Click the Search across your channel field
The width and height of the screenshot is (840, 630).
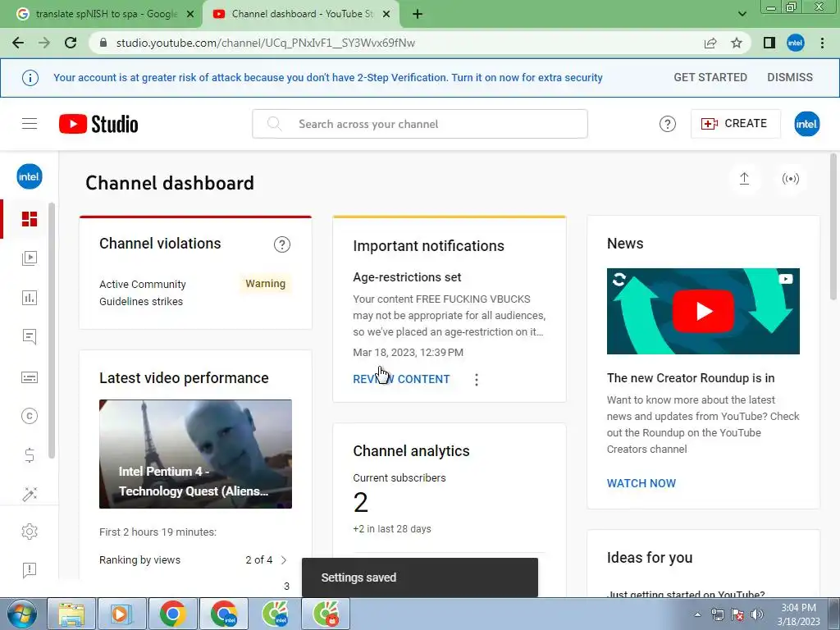coord(420,124)
